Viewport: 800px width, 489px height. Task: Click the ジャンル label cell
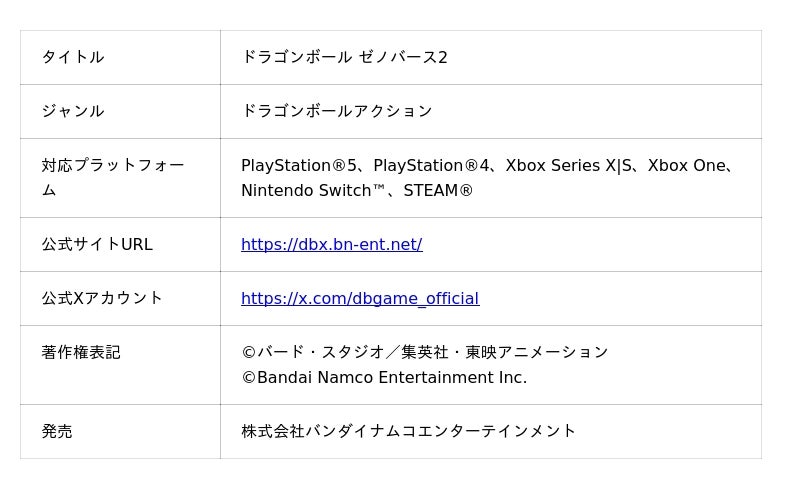click(73, 112)
